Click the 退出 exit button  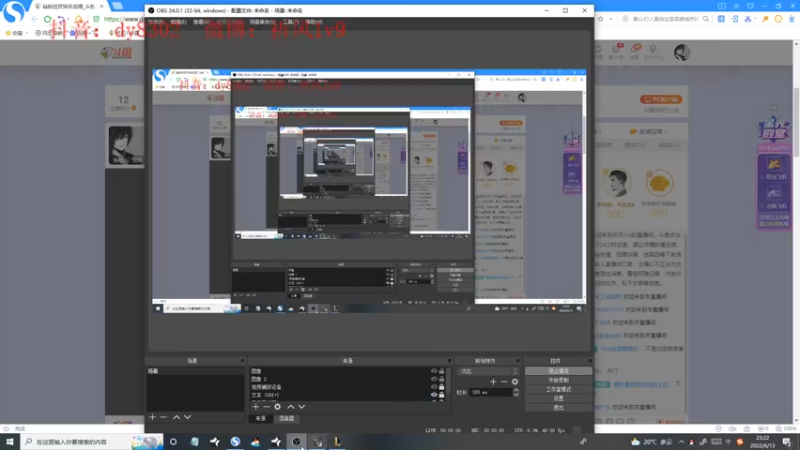(x=558, y=408)
